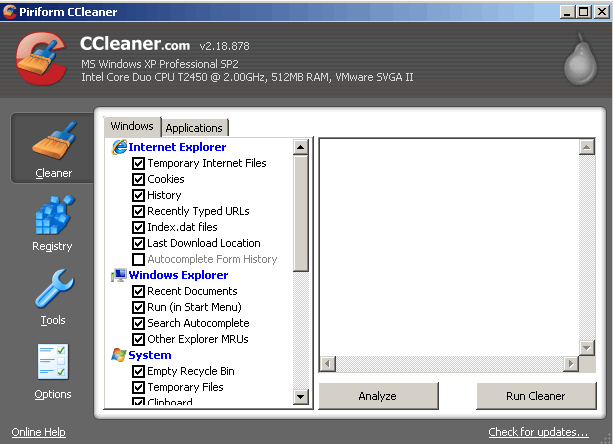
Task: Click the MS Windows XP Professional SP2 text
Action: (x=160, y=64)
